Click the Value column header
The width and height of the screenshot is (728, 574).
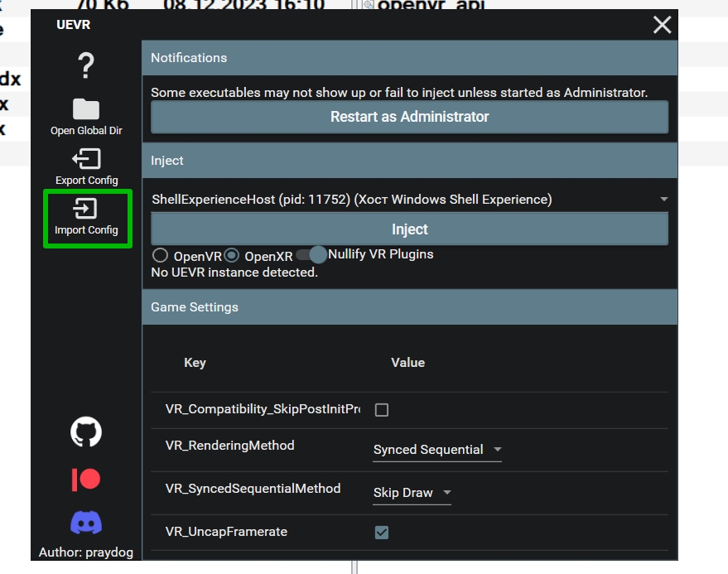click(x=407, y=363)
